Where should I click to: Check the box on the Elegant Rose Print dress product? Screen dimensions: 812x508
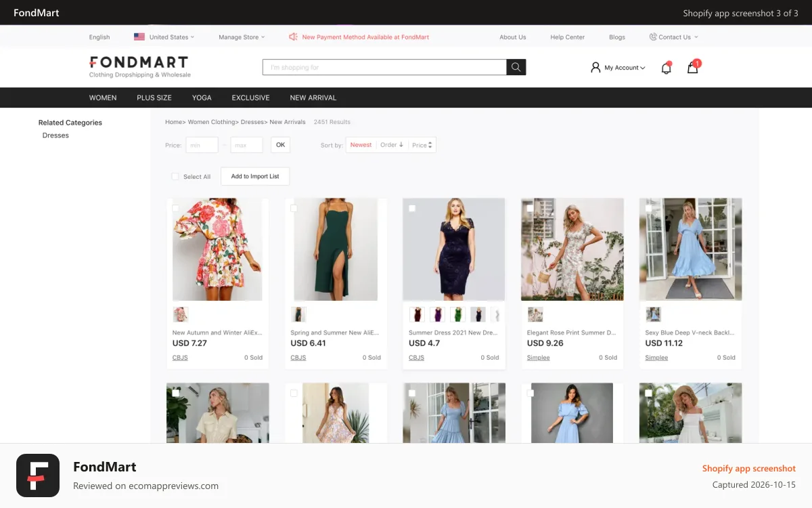point(531,208)
